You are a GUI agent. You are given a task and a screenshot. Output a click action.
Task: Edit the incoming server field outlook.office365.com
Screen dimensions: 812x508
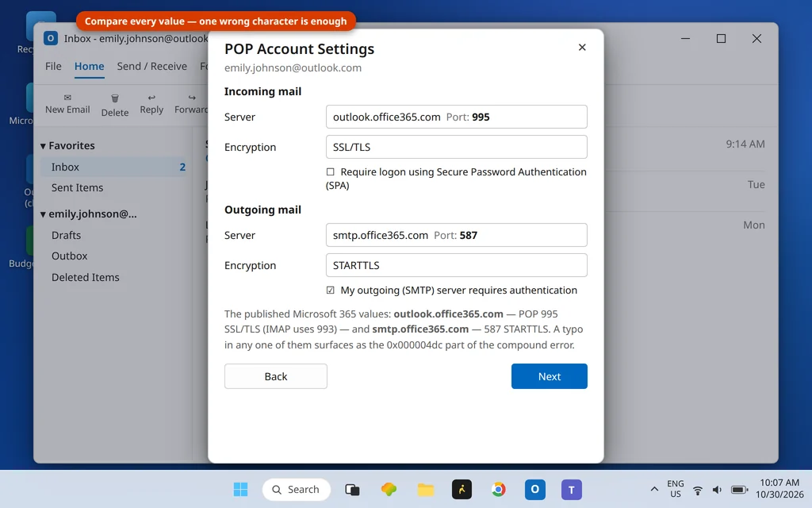point(456,117)
